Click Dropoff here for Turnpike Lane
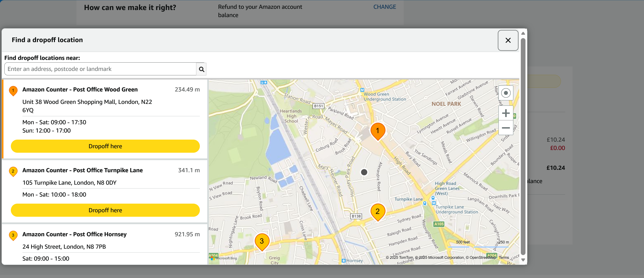This screenshot has width=644, height=278. 105,210
